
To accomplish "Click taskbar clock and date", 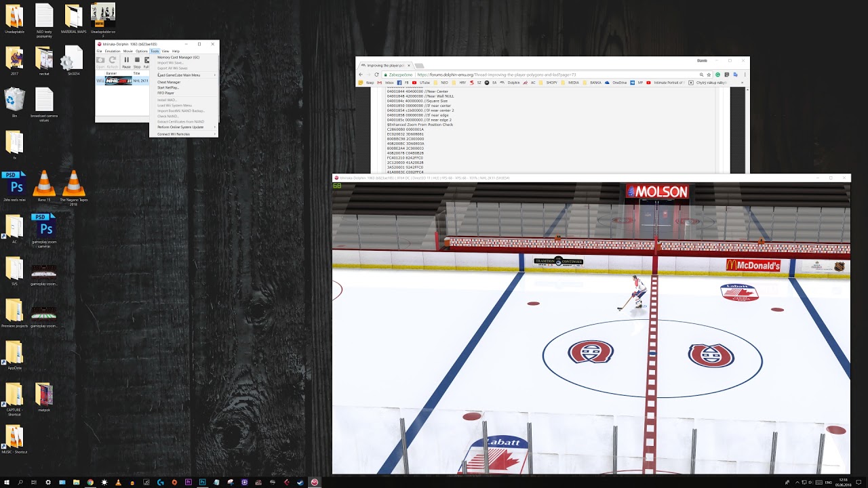I will click(x=844, y=483).
